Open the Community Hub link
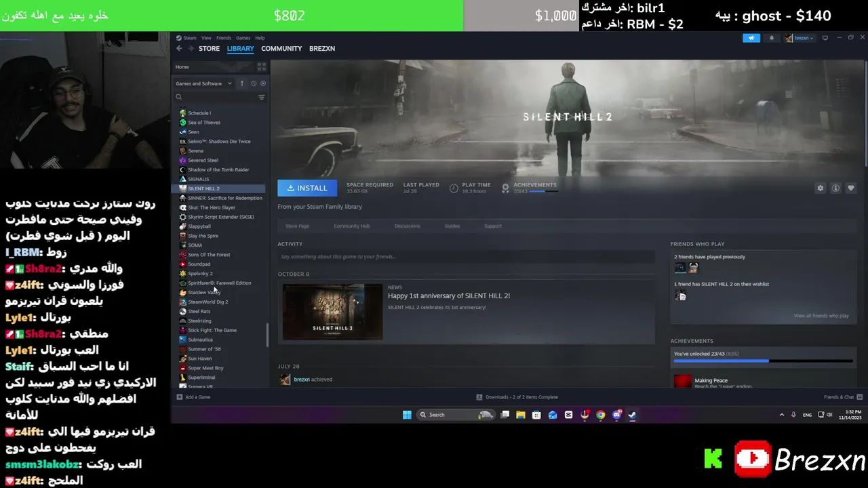The image size is (868, 488). pos(351,226)
